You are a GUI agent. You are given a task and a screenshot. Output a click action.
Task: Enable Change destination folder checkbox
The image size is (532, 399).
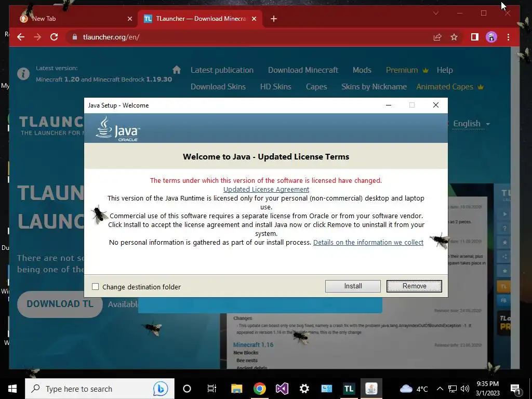tap(96, 287)
